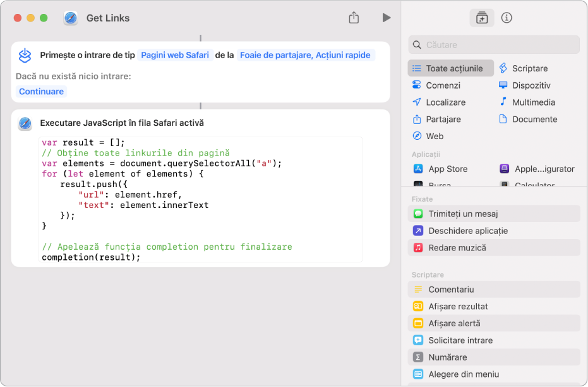Click the magnifying glass search icon
The height and width of the screenshot is (387, 588).
(x=417, y=45)
